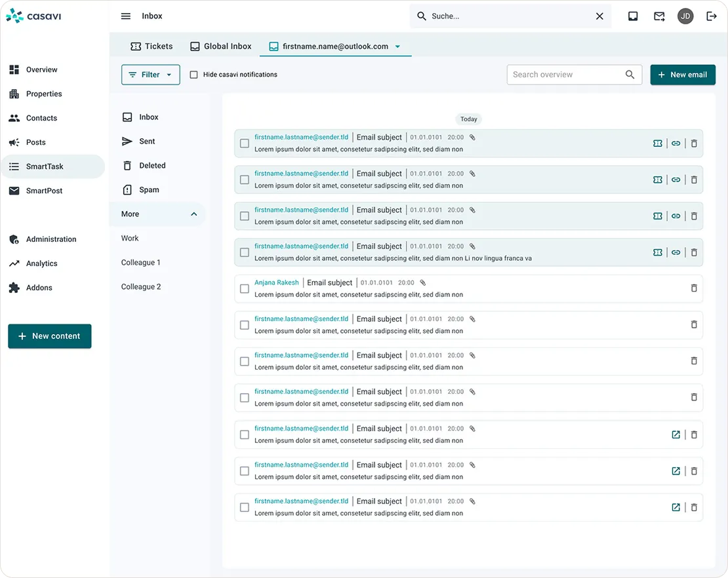Tick the checkbox for Anjana Rakesh email
Screen dimensions: 728x578
pos(245,288)
